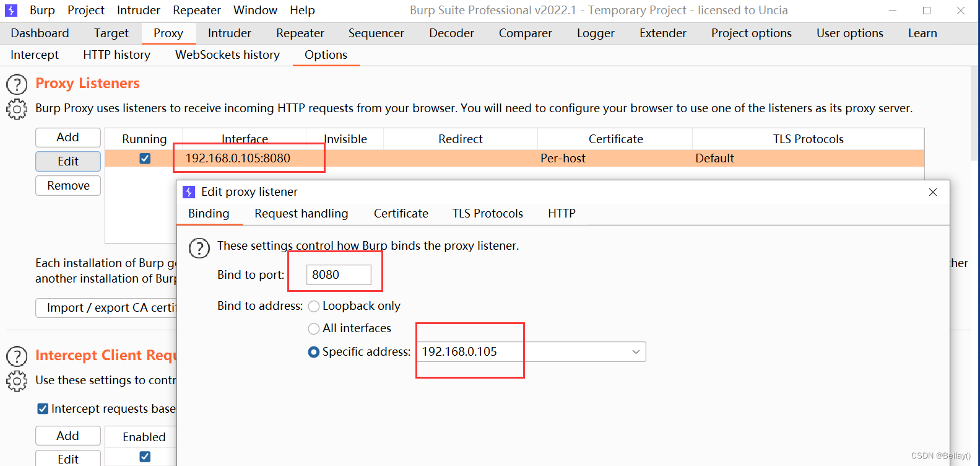Screen dimensions: 980x466
Task: Select the Binding tab in dialog
Action: tap(209, 214)
